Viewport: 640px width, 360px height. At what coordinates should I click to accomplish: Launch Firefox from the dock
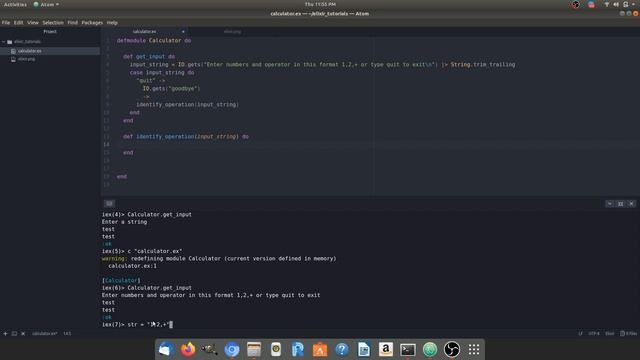tap(188, 349)
